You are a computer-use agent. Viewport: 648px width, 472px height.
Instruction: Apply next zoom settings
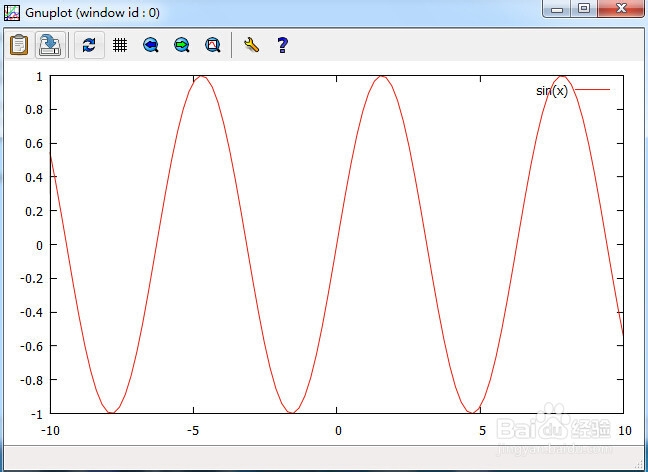(182, 45)
